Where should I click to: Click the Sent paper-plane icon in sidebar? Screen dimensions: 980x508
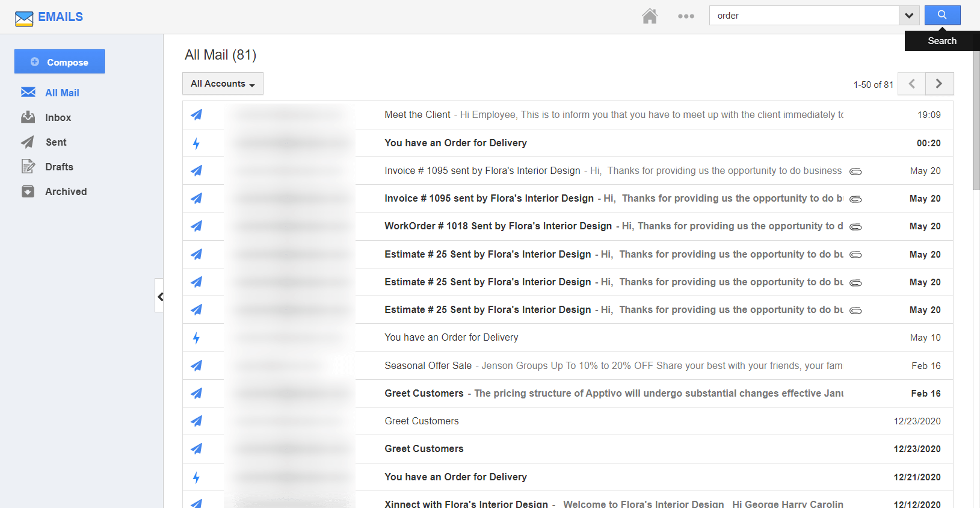tap(28, 142)
